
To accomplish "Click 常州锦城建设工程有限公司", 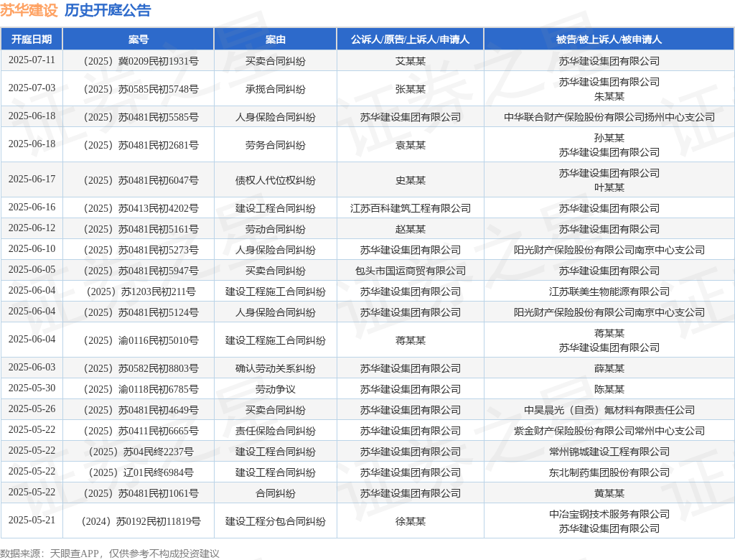I will (x=609, y=452).
